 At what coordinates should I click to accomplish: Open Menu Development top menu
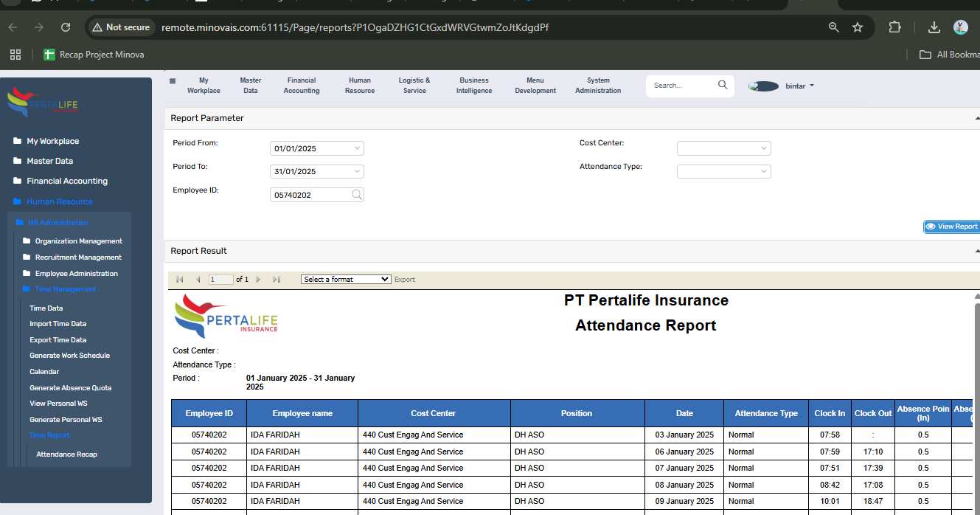(535, 86)
